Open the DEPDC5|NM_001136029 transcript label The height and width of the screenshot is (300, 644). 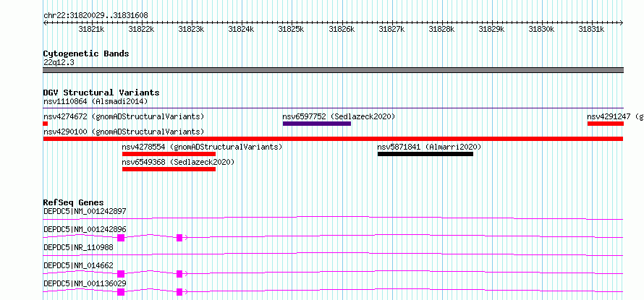pyautogui.click(x=85, y=283)
